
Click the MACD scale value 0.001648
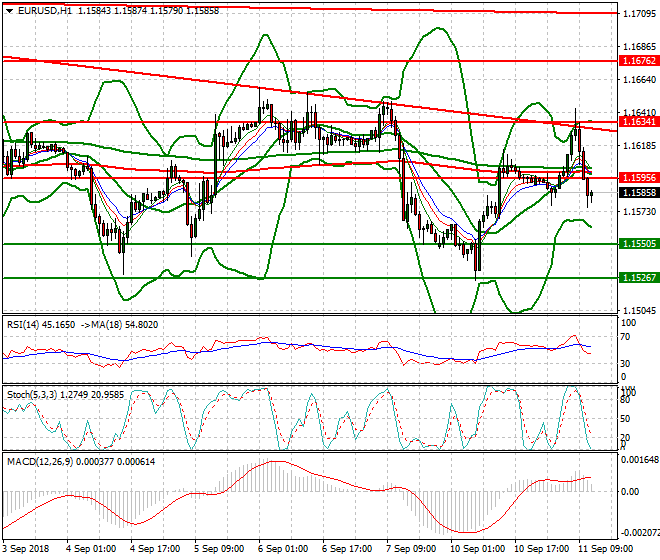(640, 459)
